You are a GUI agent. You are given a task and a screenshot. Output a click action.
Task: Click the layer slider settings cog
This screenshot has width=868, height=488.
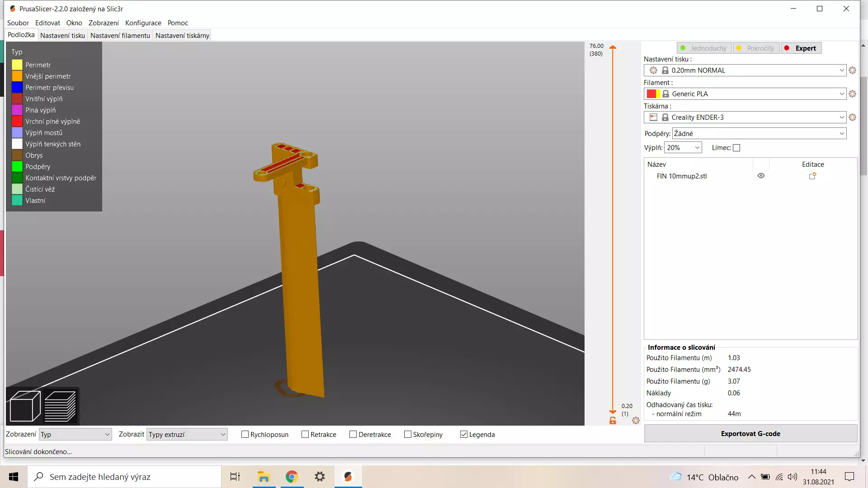pos(636,421)
